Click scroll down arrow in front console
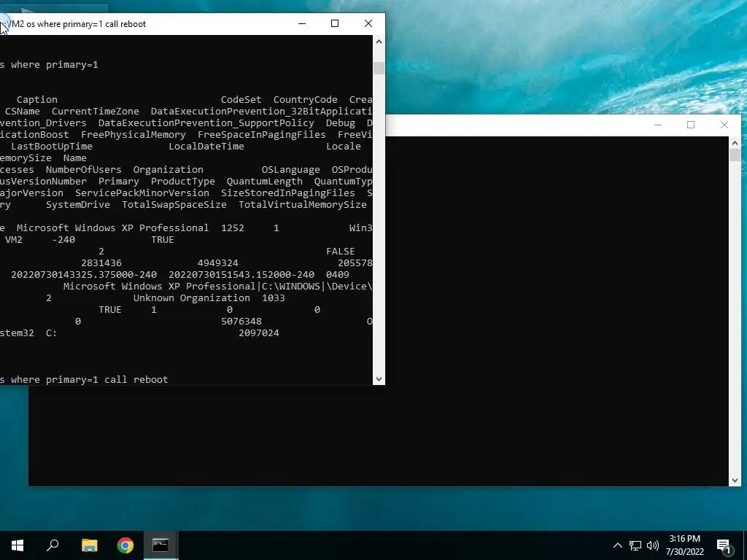 379,379
